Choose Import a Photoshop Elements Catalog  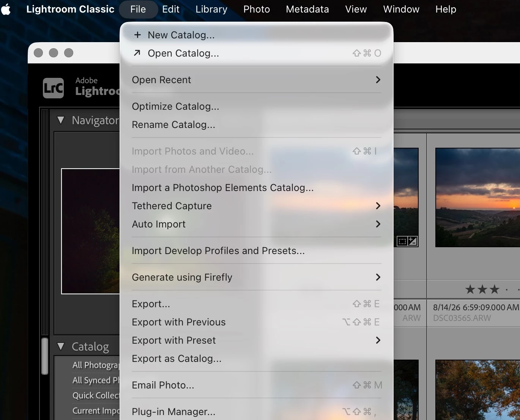(x=257, y=188)
